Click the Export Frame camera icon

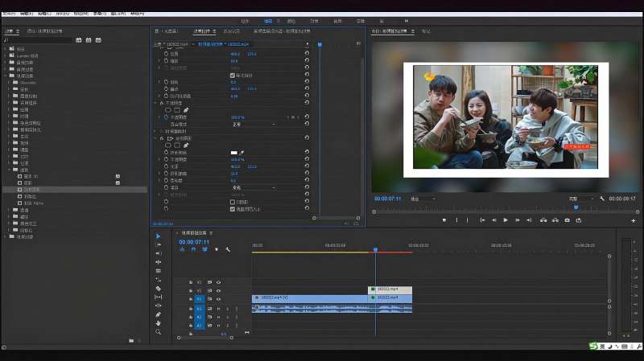coord(568,219)
